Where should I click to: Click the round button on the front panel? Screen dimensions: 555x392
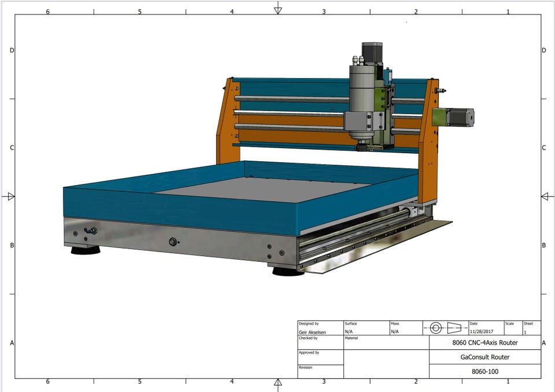tap(173, 242)
